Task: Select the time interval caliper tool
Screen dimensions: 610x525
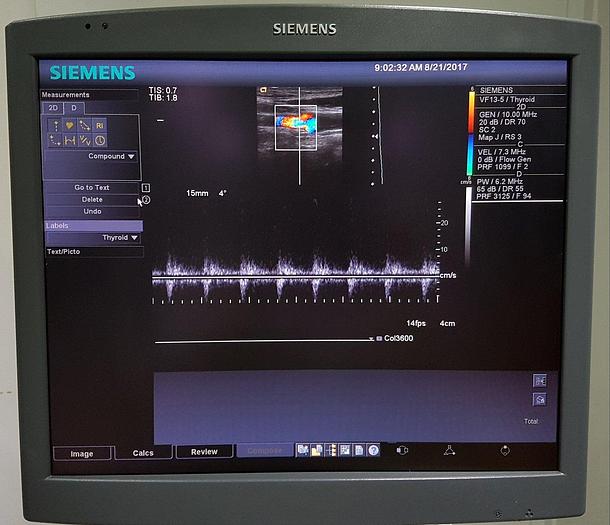Action: click(70, 140)
